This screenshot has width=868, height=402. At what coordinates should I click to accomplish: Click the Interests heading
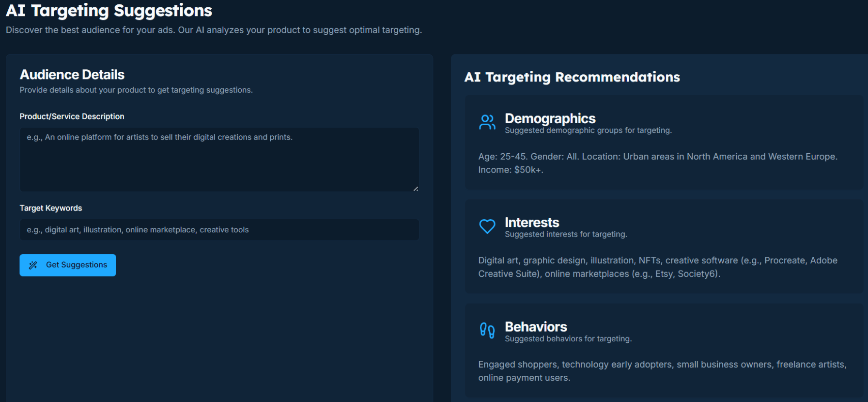pyautogui.click(x=532, y=223)
